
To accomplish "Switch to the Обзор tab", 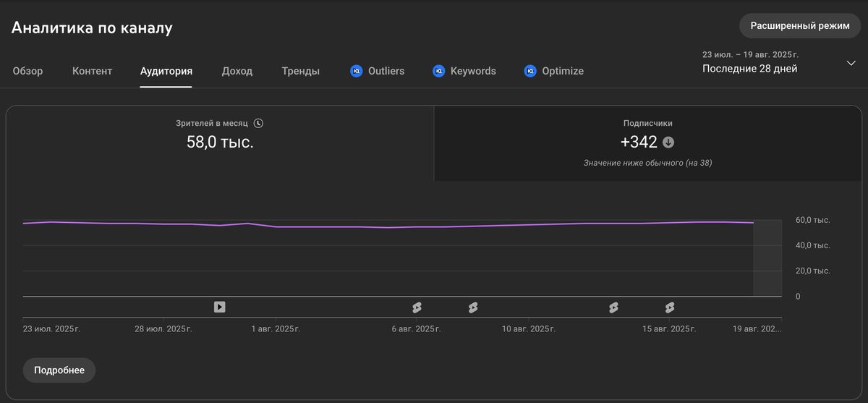I will pyautogui.click(x=27, y=71).
